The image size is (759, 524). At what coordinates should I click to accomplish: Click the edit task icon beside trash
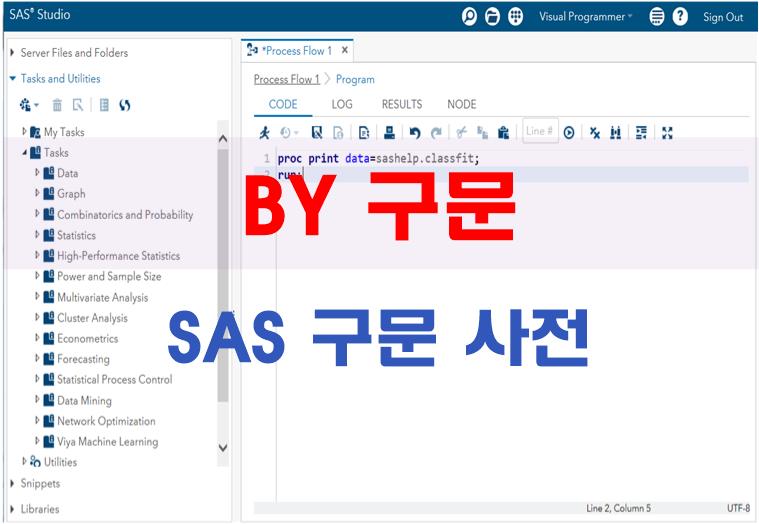pyautogui.click(x=78, y=105)
